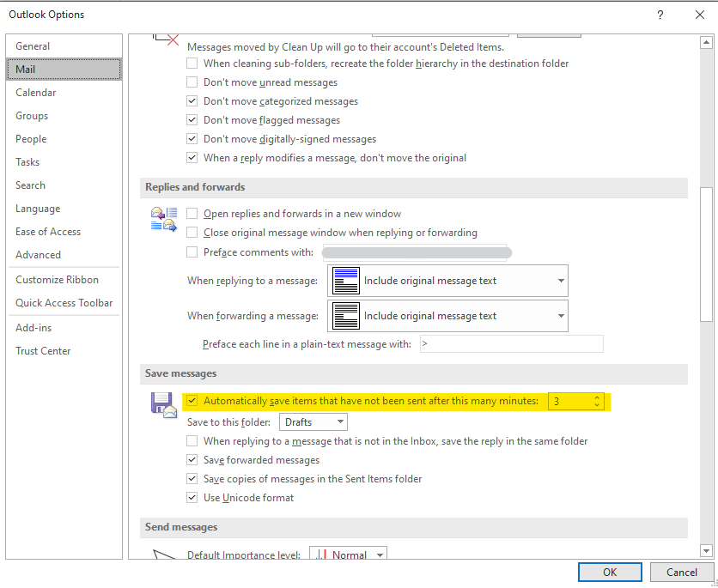Enable Open replies and forwards in new window
Viewport: 718px width, 588px height.
[x=192, y=214]
